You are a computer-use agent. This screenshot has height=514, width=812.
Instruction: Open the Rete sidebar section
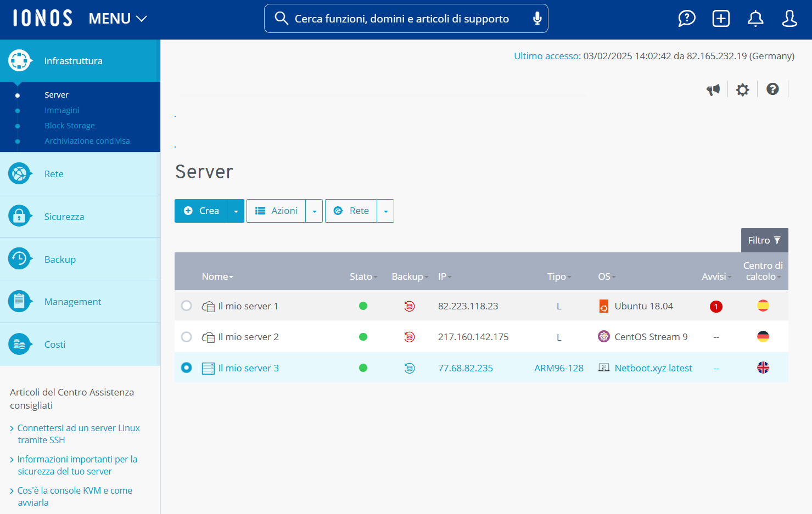(x=80, y=174)
